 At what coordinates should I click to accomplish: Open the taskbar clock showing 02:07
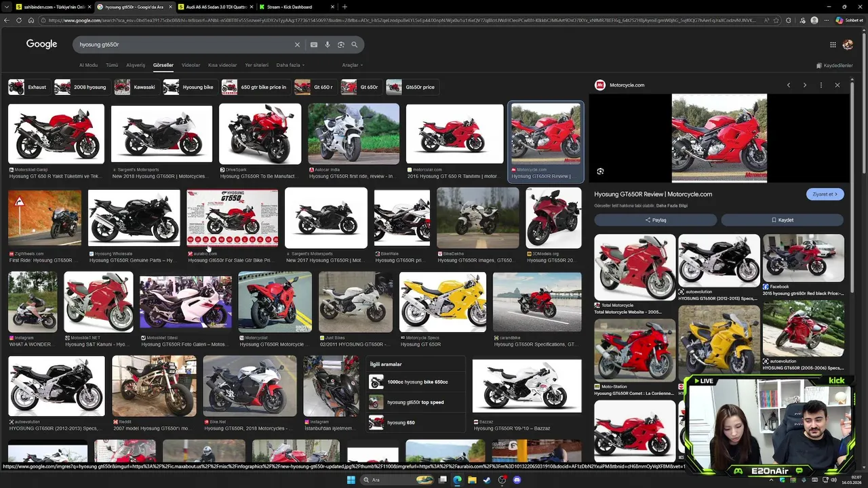pos(853,480)
